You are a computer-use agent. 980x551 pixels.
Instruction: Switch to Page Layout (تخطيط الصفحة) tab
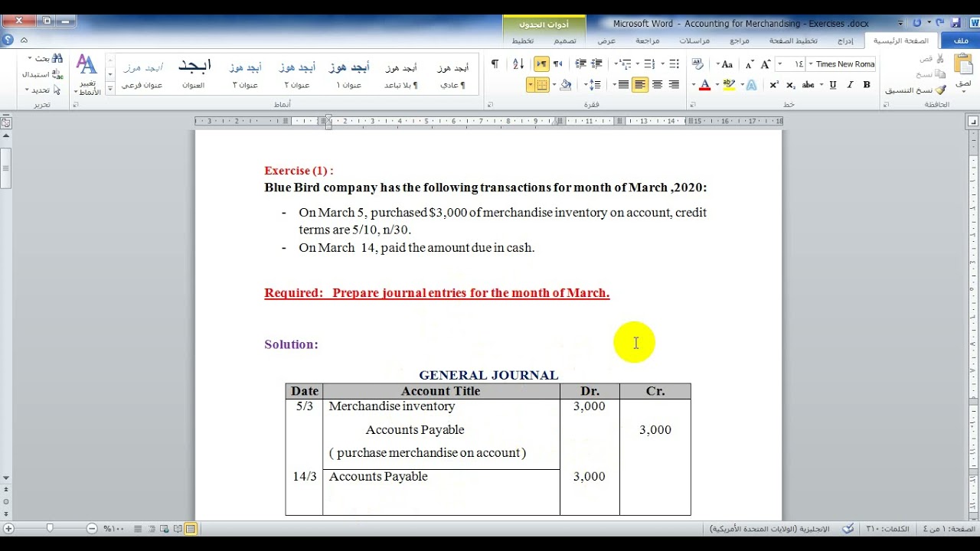click(x=793, y=41)
